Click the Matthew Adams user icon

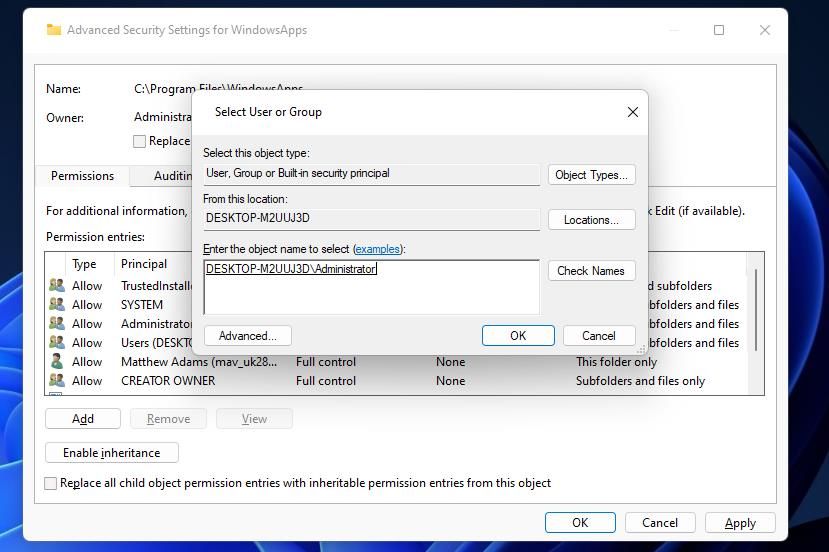point(57,361)
